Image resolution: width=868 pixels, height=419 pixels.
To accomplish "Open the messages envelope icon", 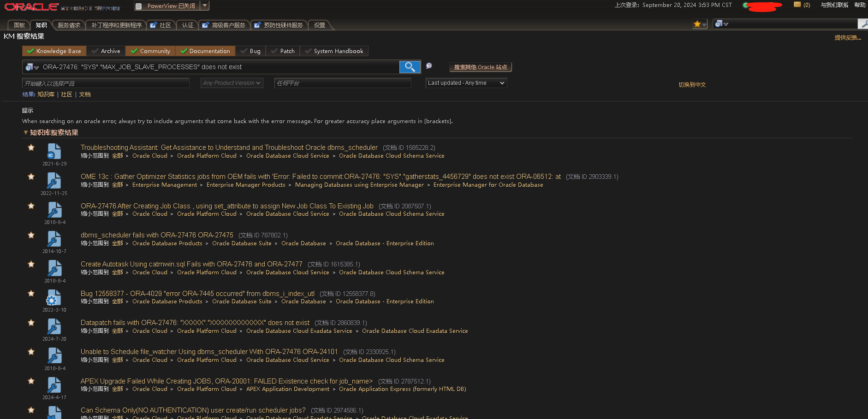I will 797,5.
